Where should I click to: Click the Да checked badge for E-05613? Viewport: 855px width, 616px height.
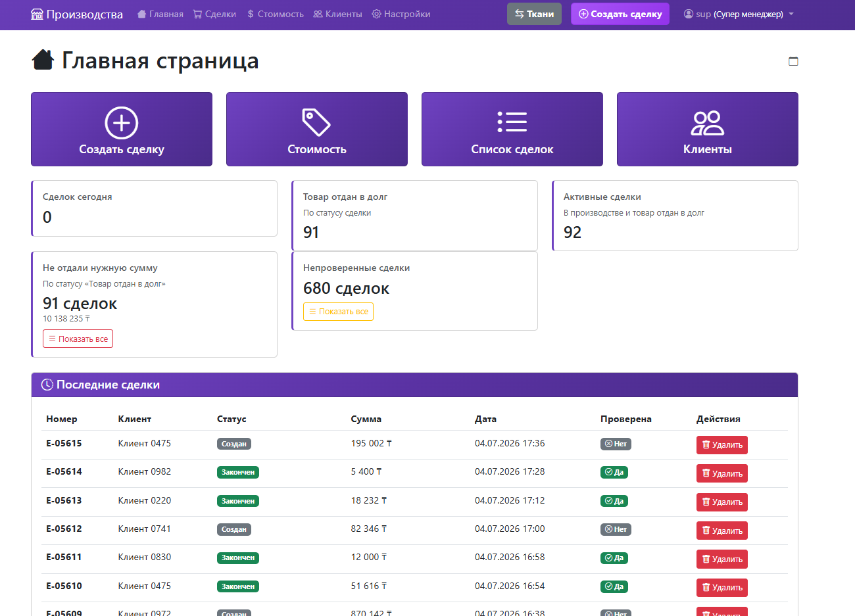click(x=614, y=501)
